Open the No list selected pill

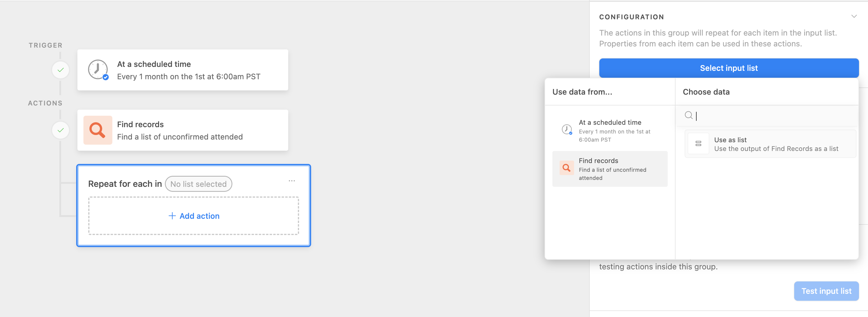198,184
